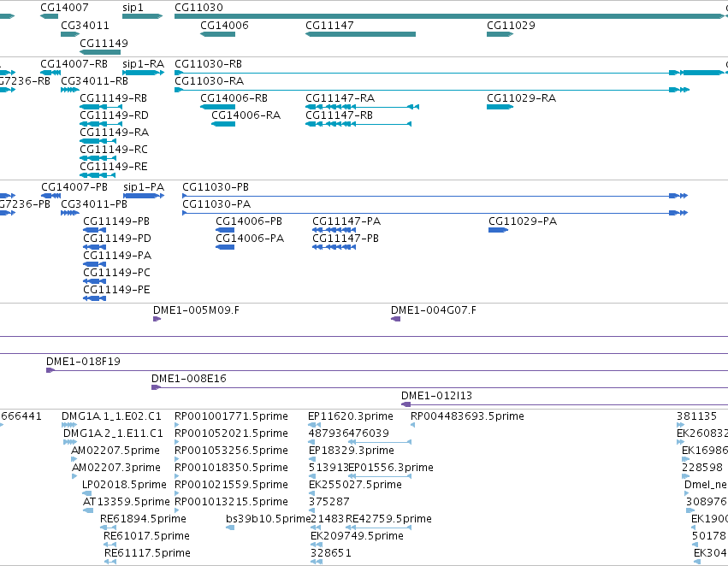
Task: Click the EK209749.5prime EST label
Action: (x=357, y=536)
